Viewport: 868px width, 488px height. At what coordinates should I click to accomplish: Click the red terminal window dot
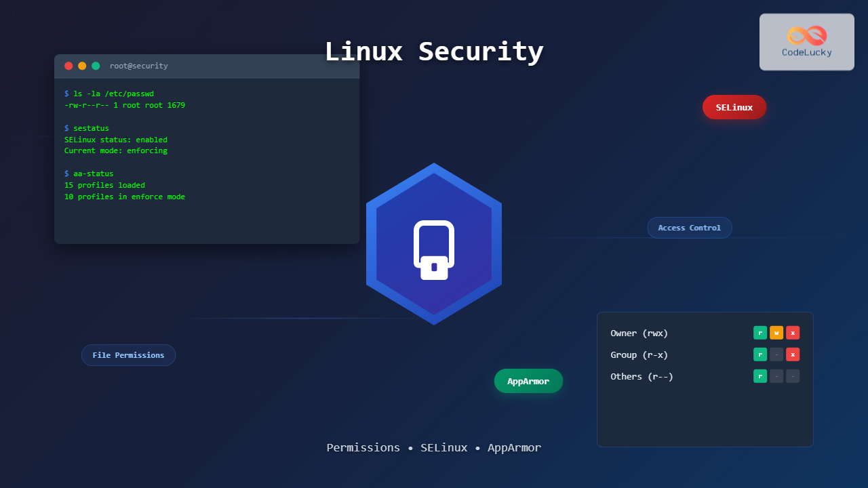tap(68, 66)
